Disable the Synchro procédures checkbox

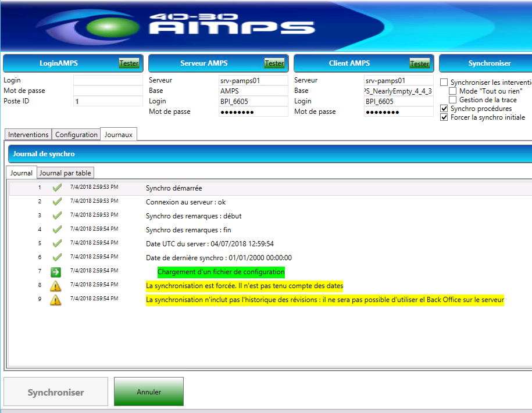point(444,109)
